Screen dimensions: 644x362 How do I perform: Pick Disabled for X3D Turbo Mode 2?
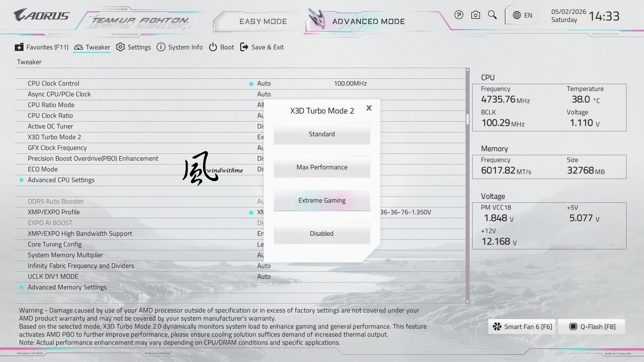(322, 233)
